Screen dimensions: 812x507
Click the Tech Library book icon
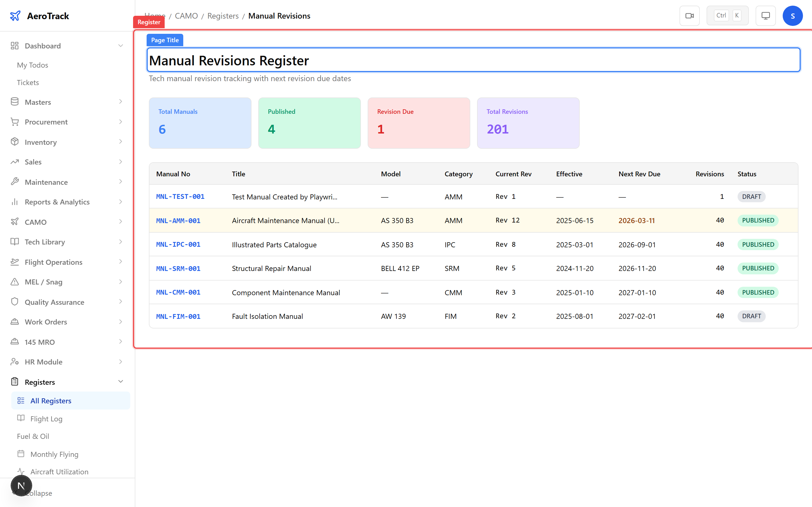tap(15, 242)
